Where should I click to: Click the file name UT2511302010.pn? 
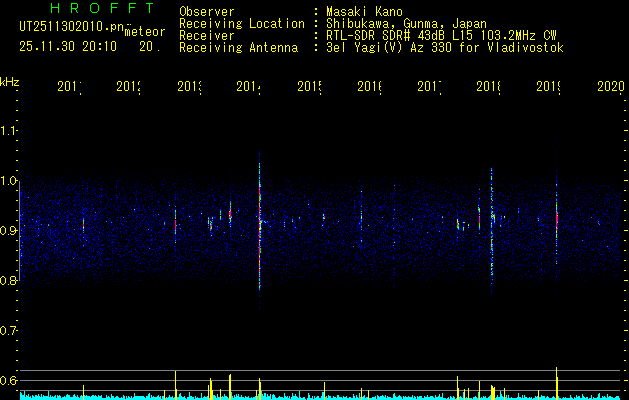click(71, 27)
